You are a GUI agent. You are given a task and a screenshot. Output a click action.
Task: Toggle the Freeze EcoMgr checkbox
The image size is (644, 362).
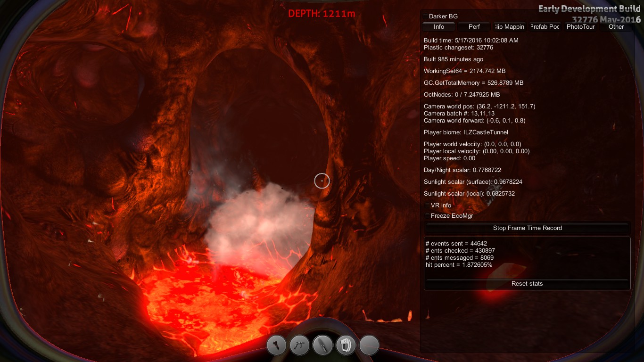427,216
